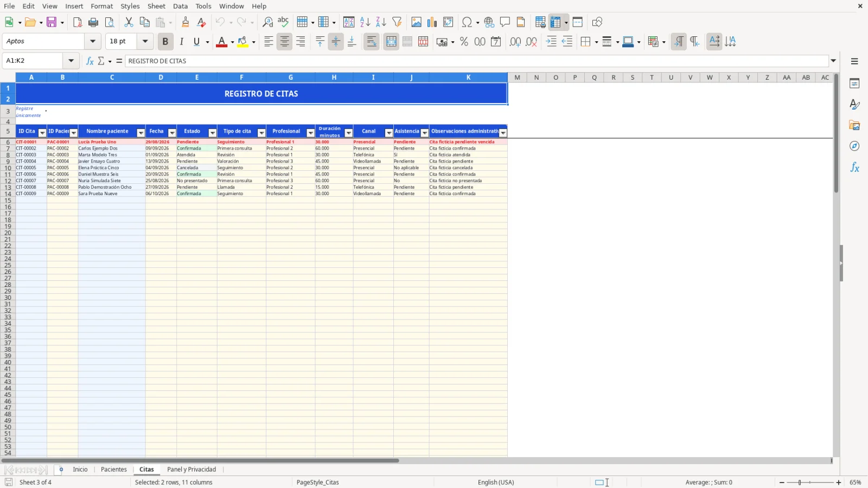Toggle Underline formatting
The height and width of the screenshot is (488, 868).
pyautogui.click(x=196, y=41)
